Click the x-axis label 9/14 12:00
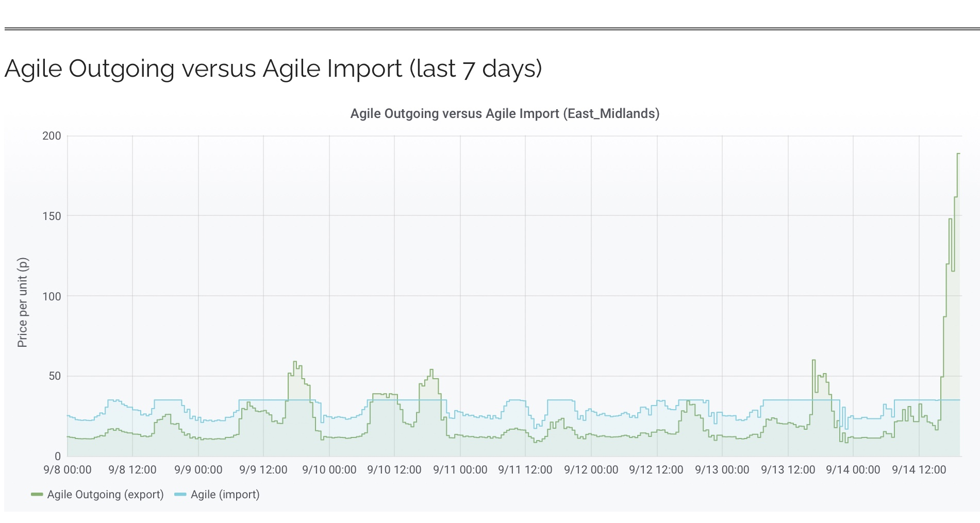Viewport: 980px width, 523px height. 919,470
